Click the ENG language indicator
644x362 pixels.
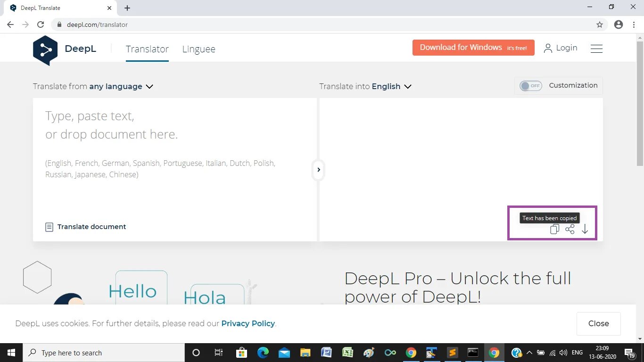click(577, 353)
